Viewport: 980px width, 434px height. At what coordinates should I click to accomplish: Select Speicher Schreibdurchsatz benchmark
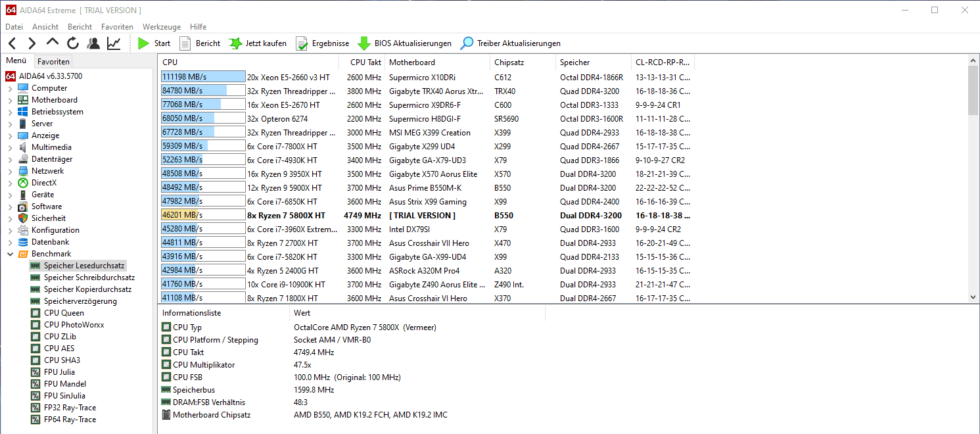coord(89,277)
